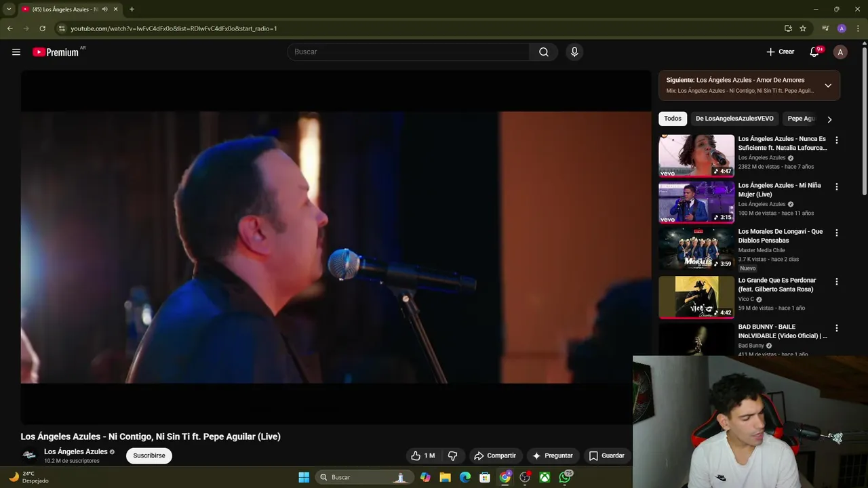
Task: Open the YouTube account avatar menu
Action: tap(840, 52)
